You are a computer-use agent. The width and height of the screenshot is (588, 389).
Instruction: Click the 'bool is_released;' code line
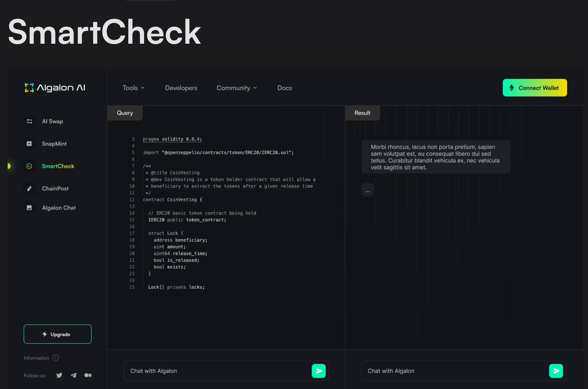(x=176, y=260)
